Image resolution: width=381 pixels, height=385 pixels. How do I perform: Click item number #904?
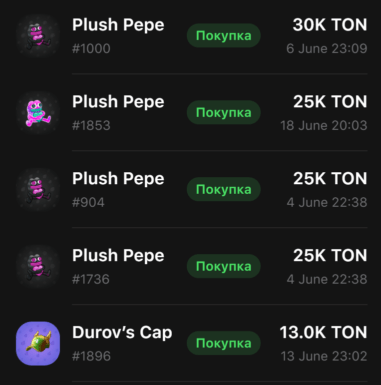click(x=88, y=203)
